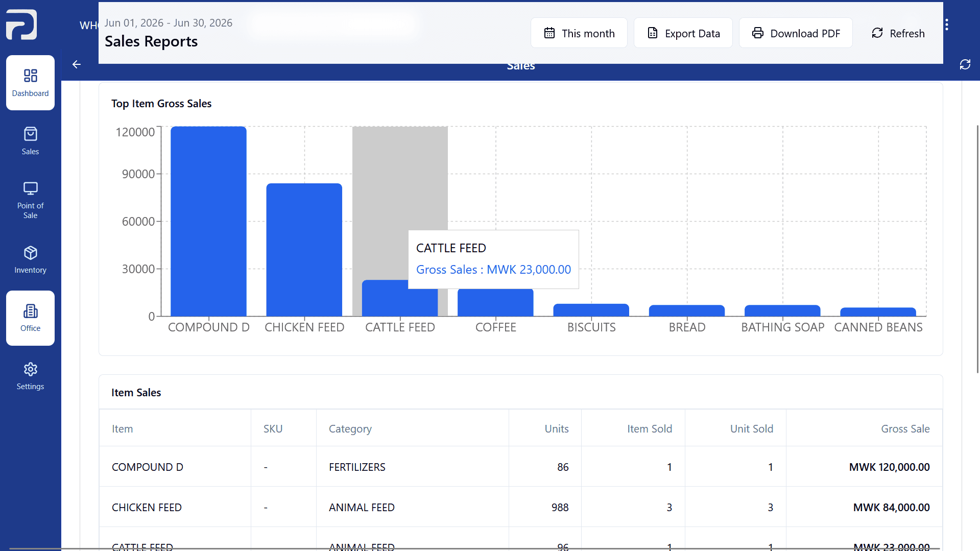Click the COMPOUND D bar in chart
Viewport: 980px width, 551px height.
208,221
